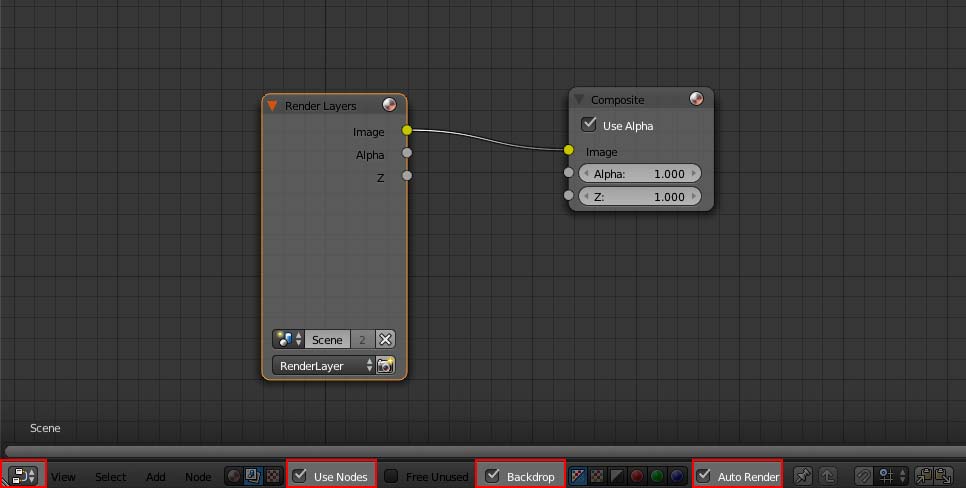Open the View menu
966x488 pixels.
tap(63, 477)
